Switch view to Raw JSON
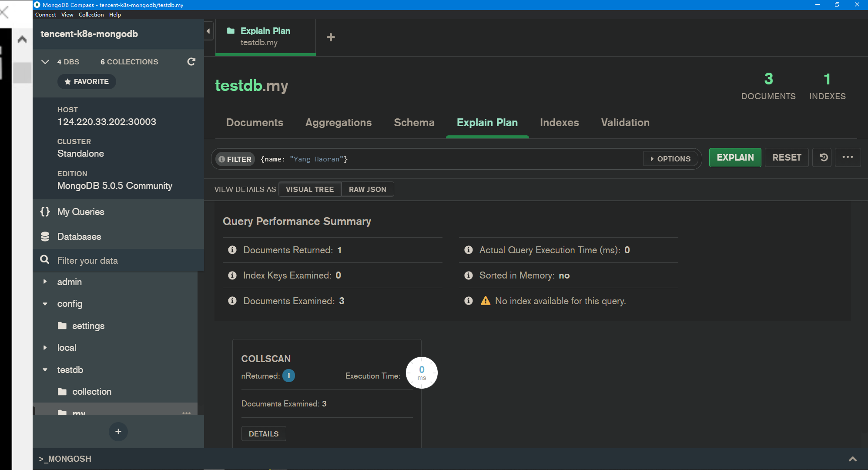Viewport: 868px width, 470px height. tap(367, 189)
